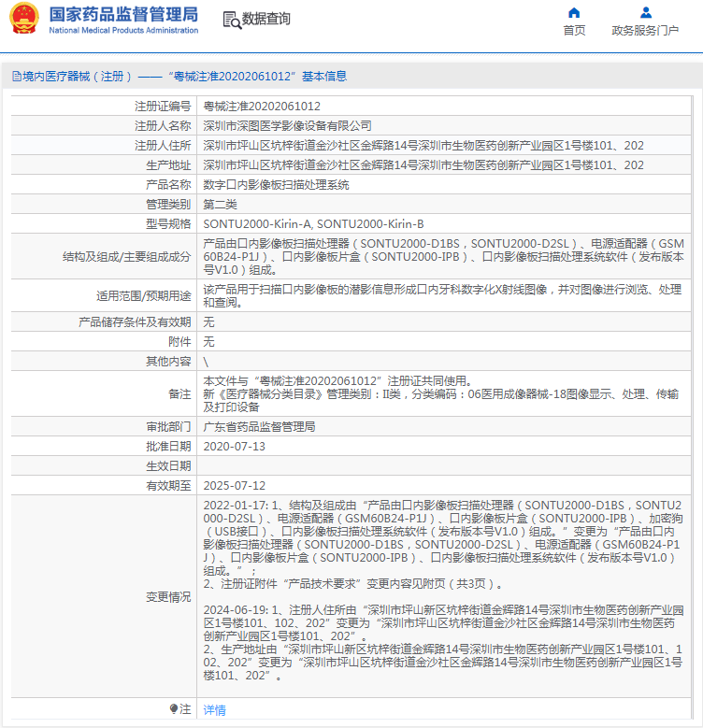Click the 生效日期 row label
The height and width of the screenshot is (728, 703).
(168, 465)
